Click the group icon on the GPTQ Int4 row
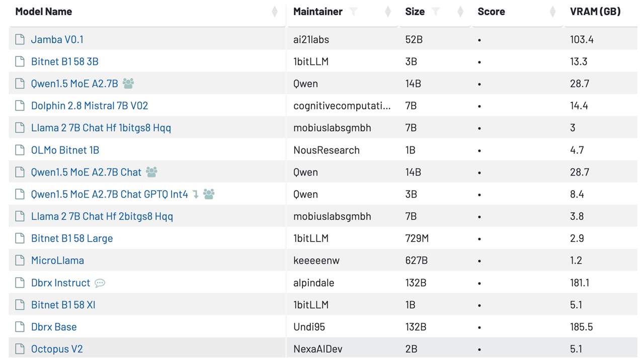This screenshot has height=362, width=644. coord(209,194)
